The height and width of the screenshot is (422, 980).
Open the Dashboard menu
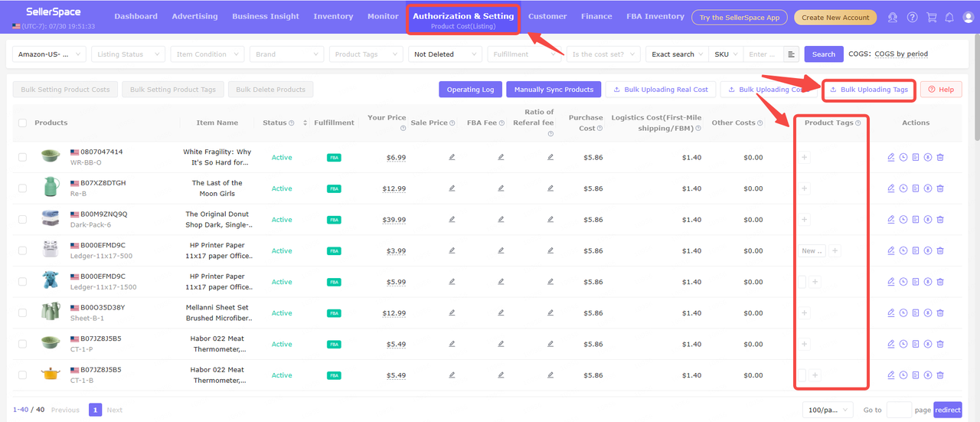click(136, 17)
